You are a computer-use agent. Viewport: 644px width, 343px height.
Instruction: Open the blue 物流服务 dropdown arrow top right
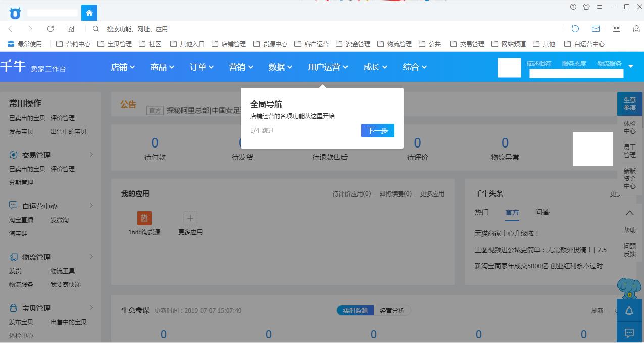[x=630, y=66]
